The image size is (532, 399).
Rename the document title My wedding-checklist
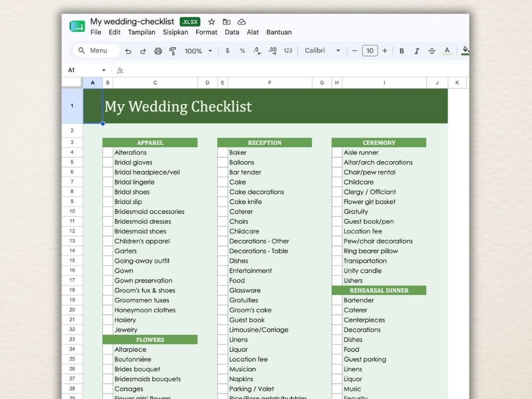[x=132, y=22]
